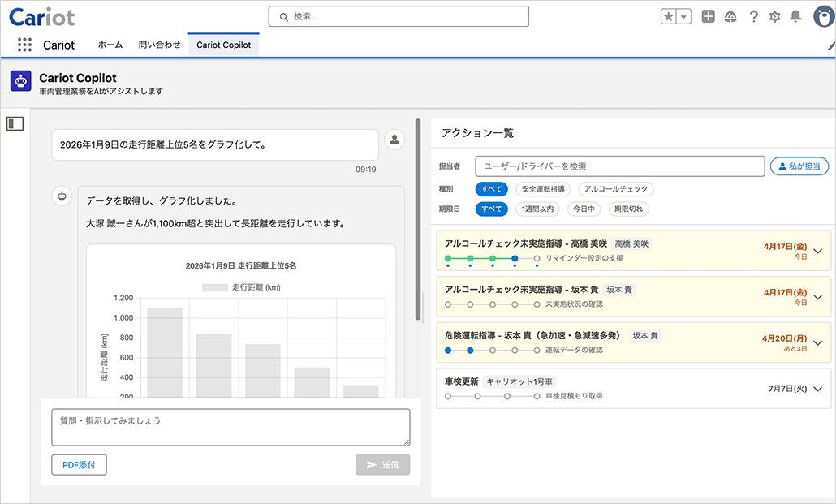836x504 pixels.
Task: Filter by 安全運転指導
Action: pyautogui.click(x=543, y=189)
